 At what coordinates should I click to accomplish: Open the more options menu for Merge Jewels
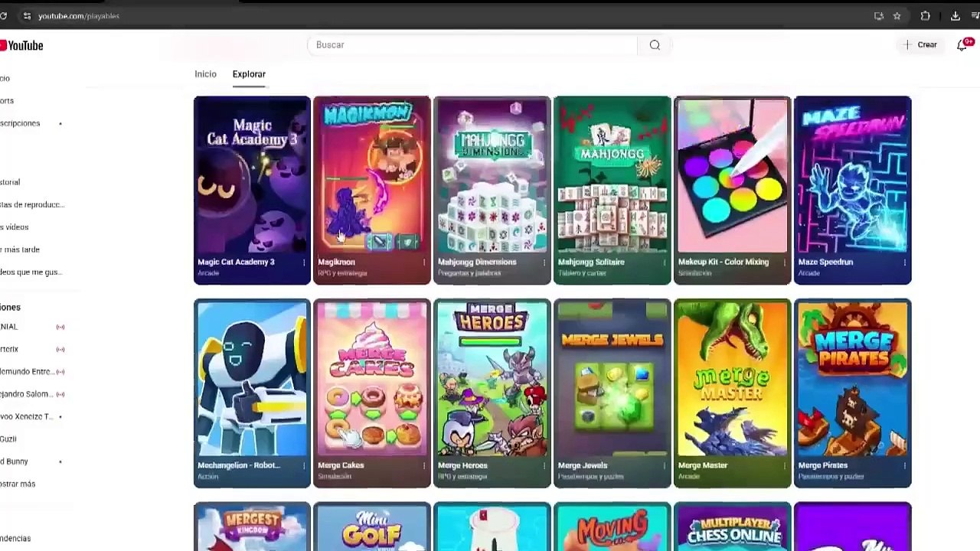click(665, 465)
